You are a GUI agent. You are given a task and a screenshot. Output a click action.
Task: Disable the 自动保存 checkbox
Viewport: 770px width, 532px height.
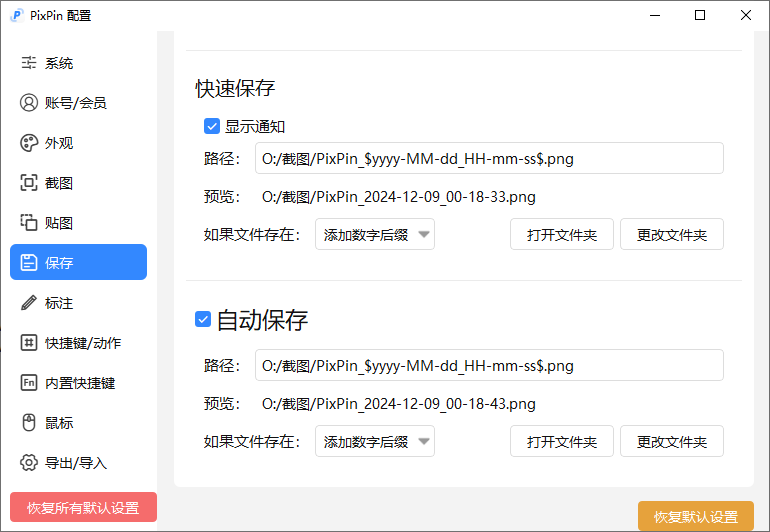(x=203, y=319)
